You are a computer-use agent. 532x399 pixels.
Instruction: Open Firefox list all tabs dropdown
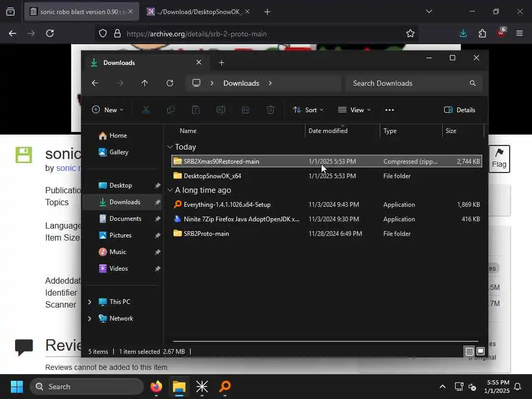(429, 11)
